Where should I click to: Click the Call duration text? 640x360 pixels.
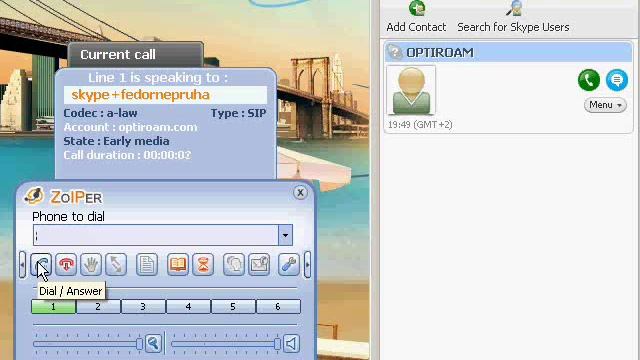(127, 155)
